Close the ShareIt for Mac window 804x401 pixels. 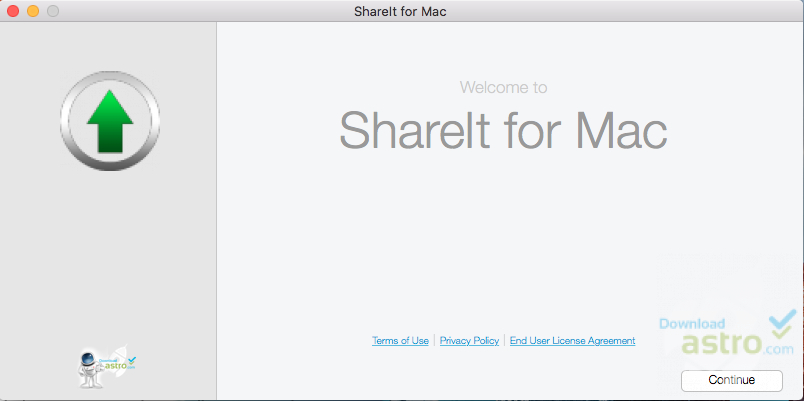click(x=13, y=11)
